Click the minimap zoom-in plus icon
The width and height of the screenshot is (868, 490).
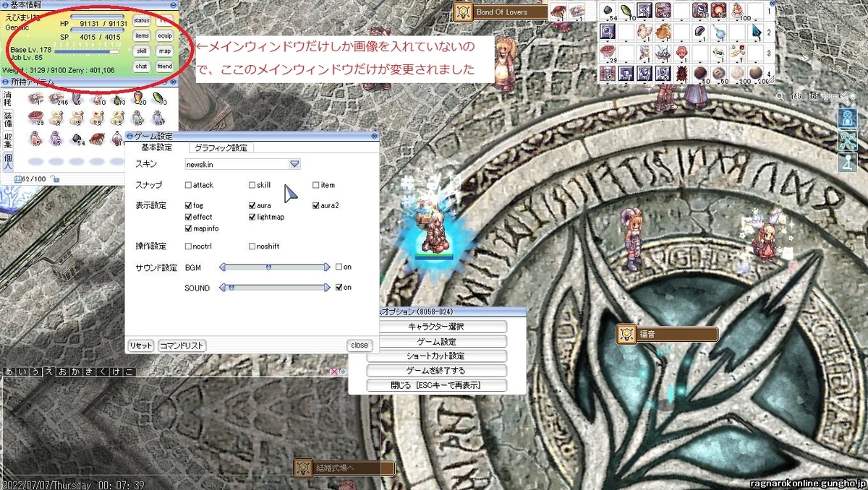825,96
